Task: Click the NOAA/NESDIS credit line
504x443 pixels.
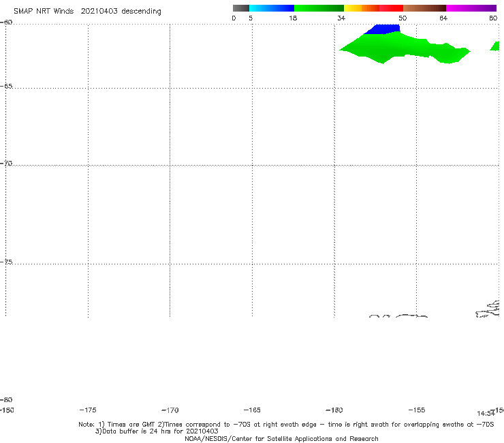Action: pyautogui.click(x=281, y=439)
